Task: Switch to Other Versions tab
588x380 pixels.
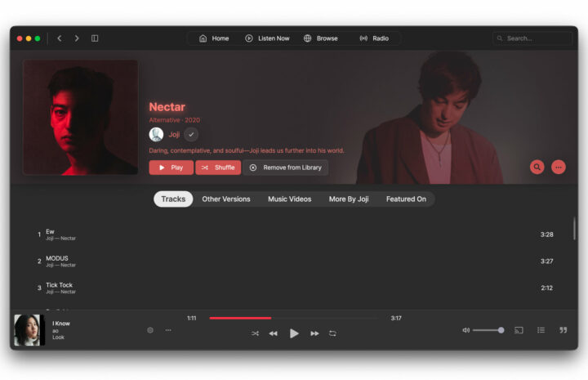Action: (226, 199)
